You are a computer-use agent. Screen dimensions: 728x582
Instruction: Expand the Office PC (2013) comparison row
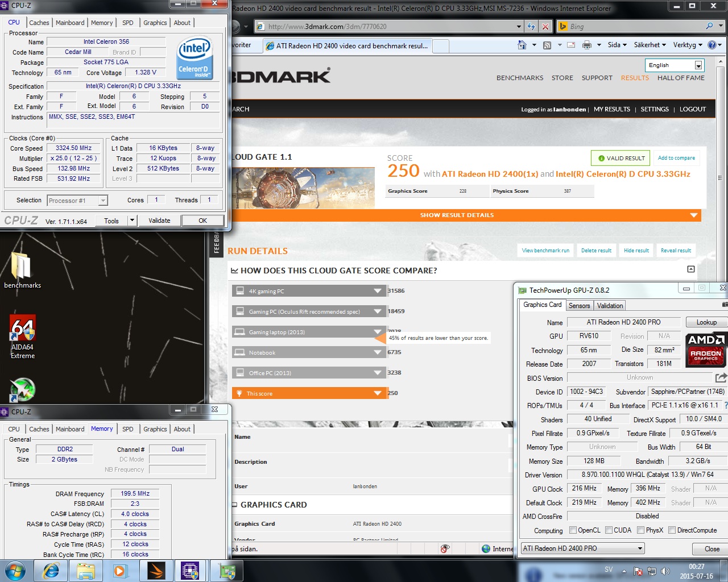378,373
